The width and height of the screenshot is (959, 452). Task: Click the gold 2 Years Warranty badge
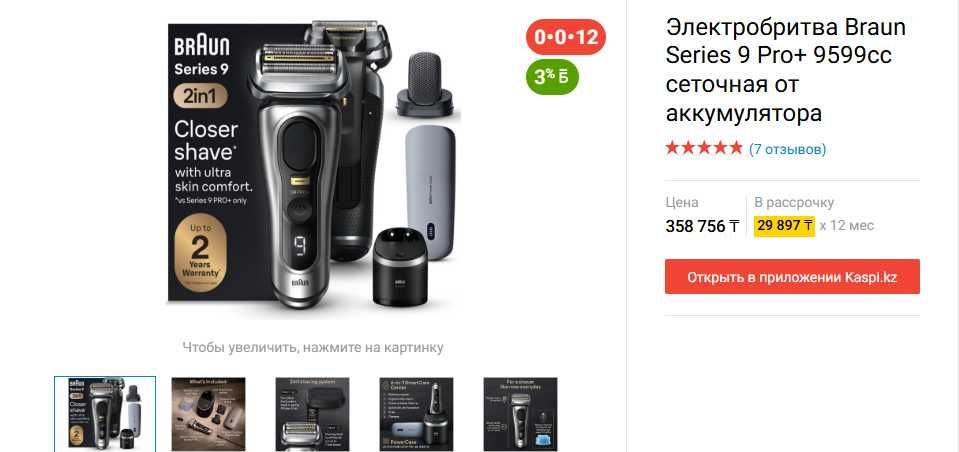[x=200, y=253]
